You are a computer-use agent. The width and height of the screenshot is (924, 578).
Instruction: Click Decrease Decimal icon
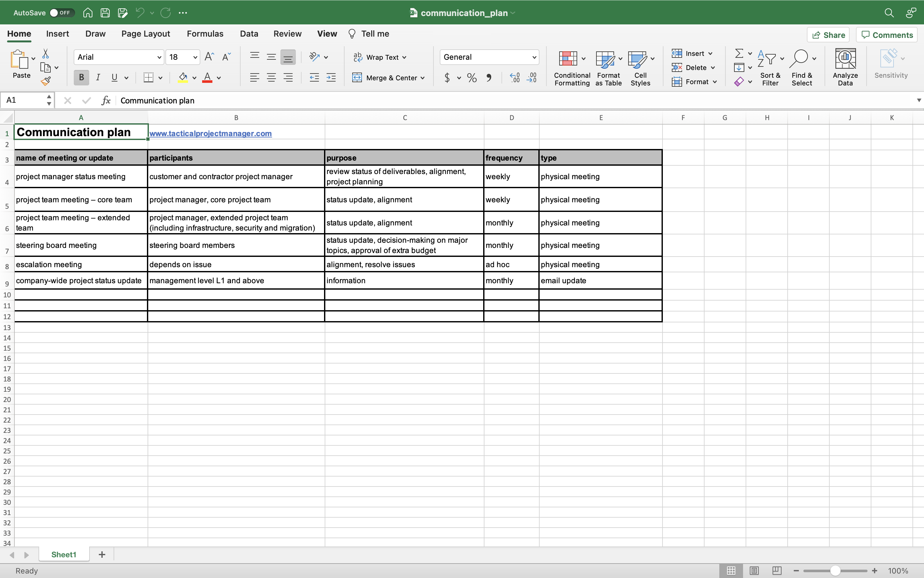532,78
